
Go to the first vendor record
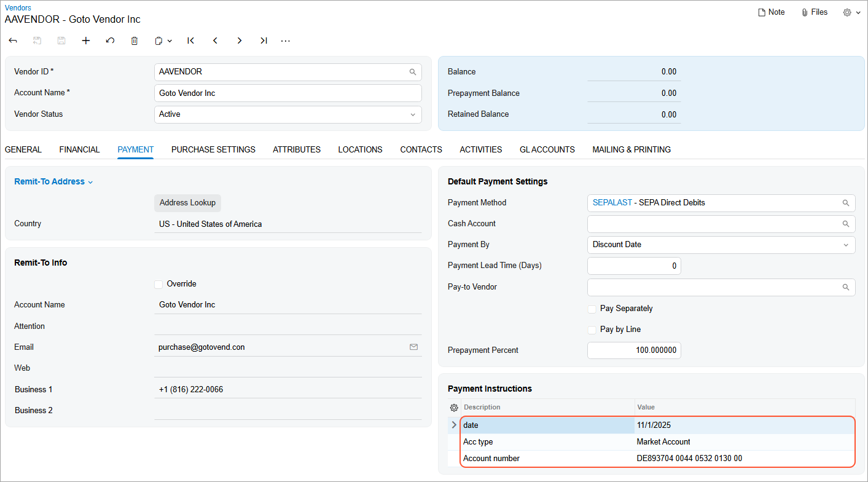[x=191, y=41]
